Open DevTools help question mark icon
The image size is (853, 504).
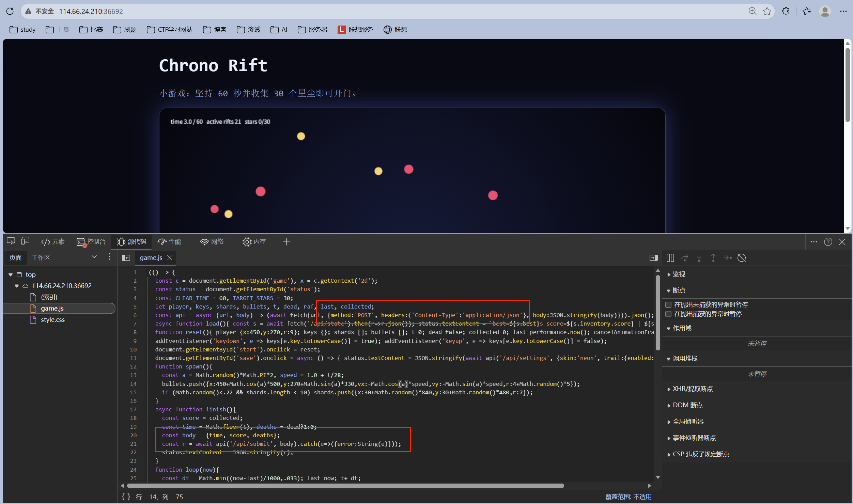pos(828,242)
